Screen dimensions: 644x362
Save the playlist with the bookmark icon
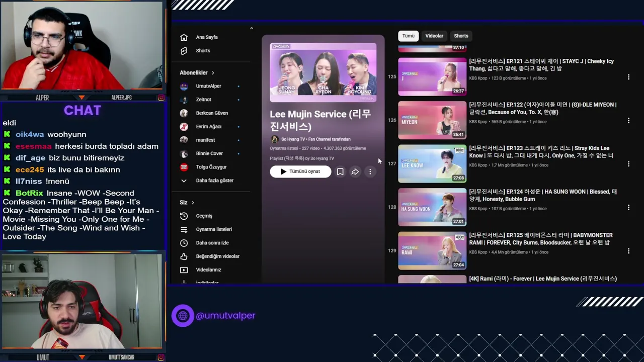340,171
